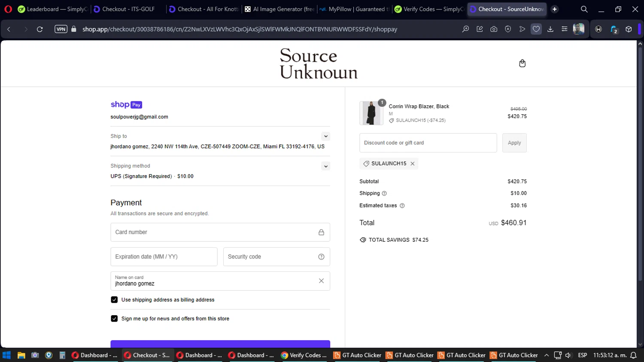Open the Windows Start menu
Screen dimensions: 644x362
[x=6, y=355]
